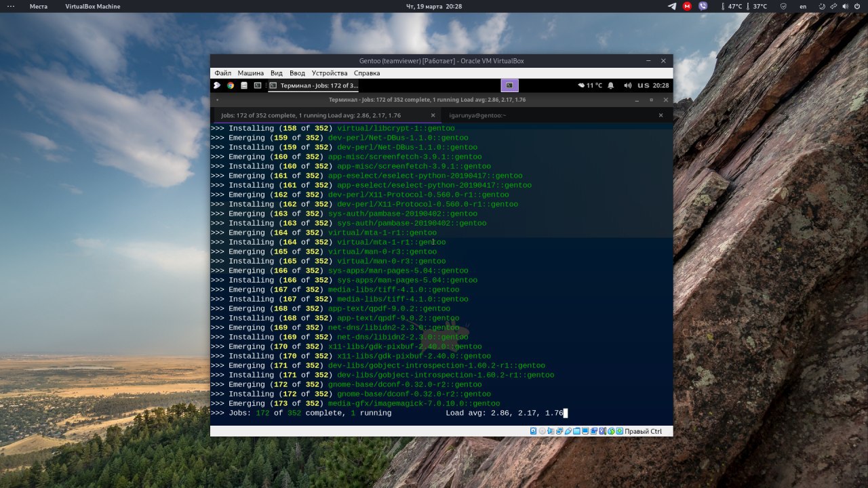Click the 47°C temperature indicator
Viewport: 868px width, 488px height.
point(730,6)
